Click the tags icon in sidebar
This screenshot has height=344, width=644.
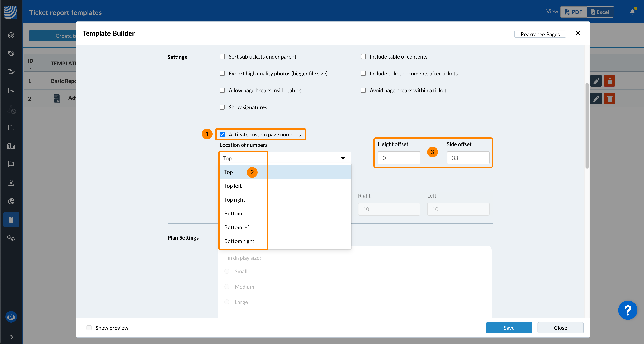click(x=11, y=54)
